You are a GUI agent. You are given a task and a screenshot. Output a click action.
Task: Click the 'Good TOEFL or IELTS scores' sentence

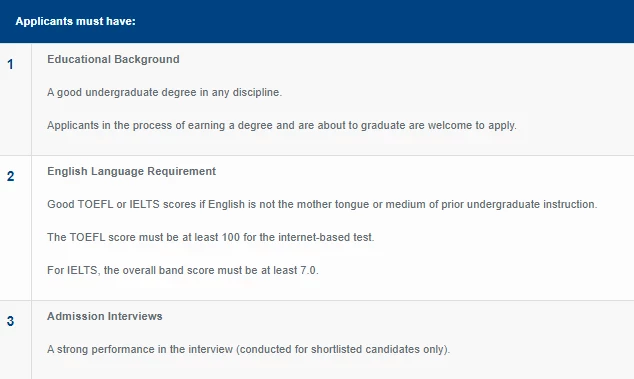click(322, 204)
